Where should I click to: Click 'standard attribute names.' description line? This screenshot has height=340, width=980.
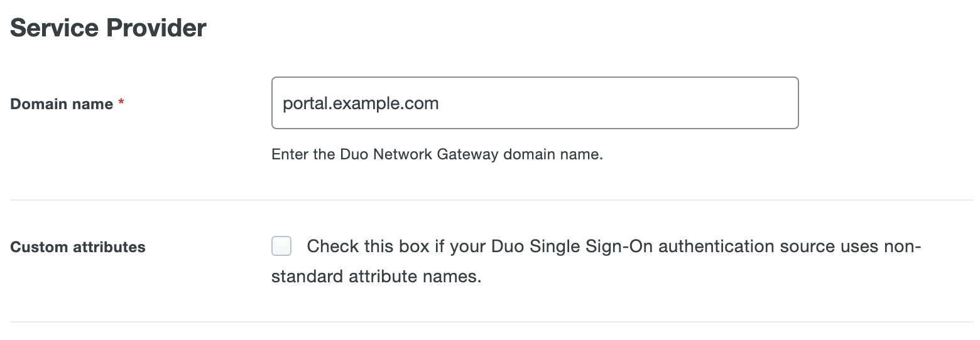[x=376, y=276]
